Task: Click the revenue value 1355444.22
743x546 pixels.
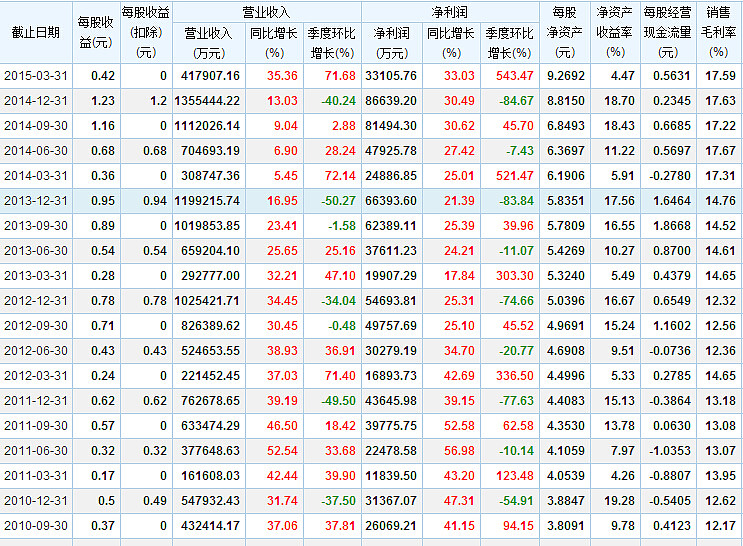Action: 206,101
